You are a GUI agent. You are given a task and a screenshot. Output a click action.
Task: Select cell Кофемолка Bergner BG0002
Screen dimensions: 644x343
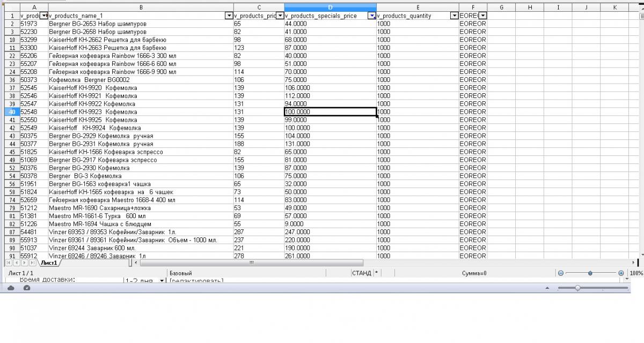point(141,80)
